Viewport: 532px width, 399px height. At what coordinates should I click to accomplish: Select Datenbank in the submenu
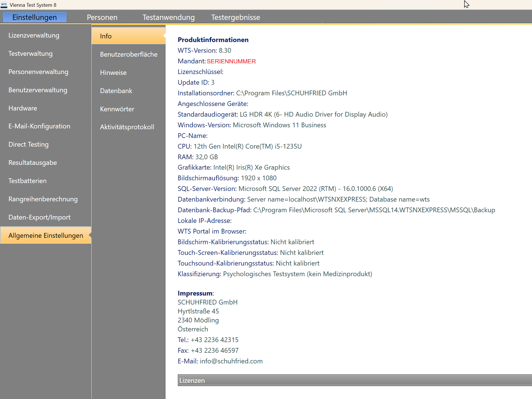116,91
